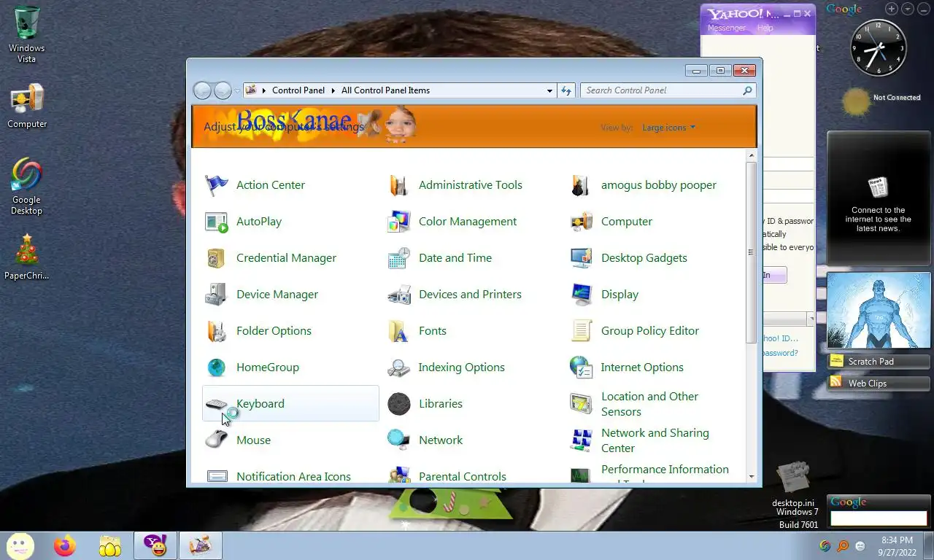The image size is (934, 560).
Task: Open the Network globe icon
Action: [x=398, y=440]
